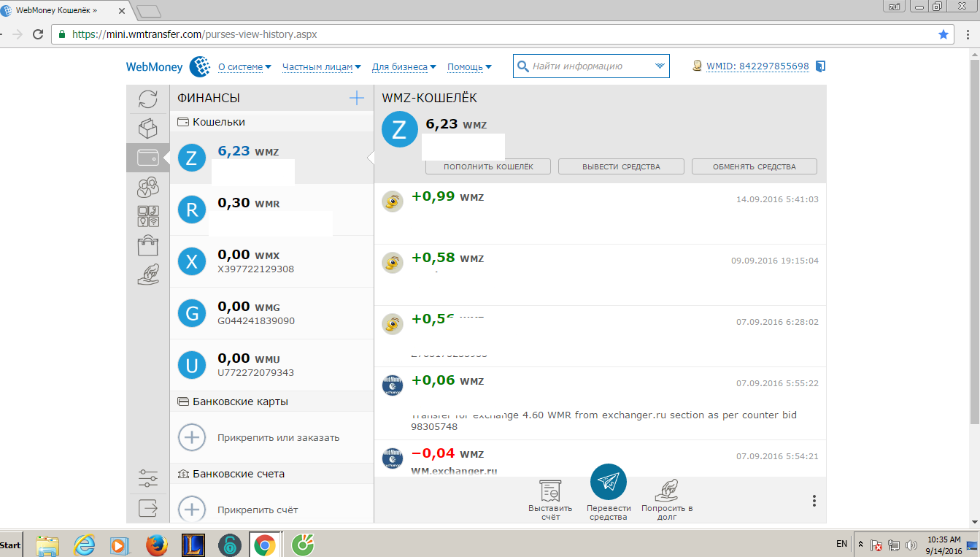Open the services and payments grid icon
Image resolution: width=980 pixels, height=557 pixels.
pyautogui.click(x=148, y=216)
